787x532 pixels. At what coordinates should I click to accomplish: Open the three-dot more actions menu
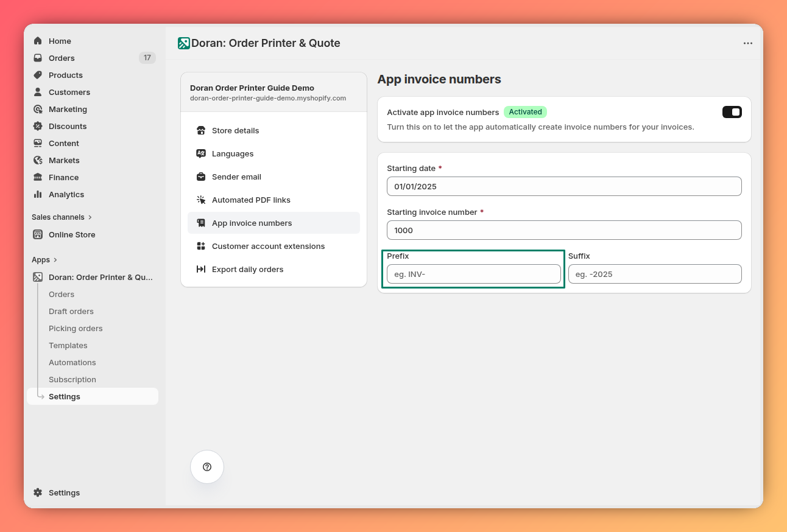click(748, 43)
